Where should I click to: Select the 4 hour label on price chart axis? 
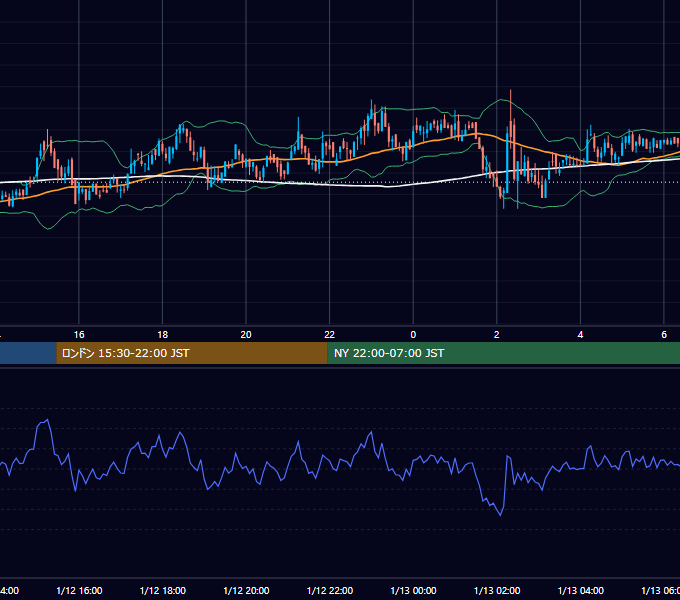[x=580, y=335]
